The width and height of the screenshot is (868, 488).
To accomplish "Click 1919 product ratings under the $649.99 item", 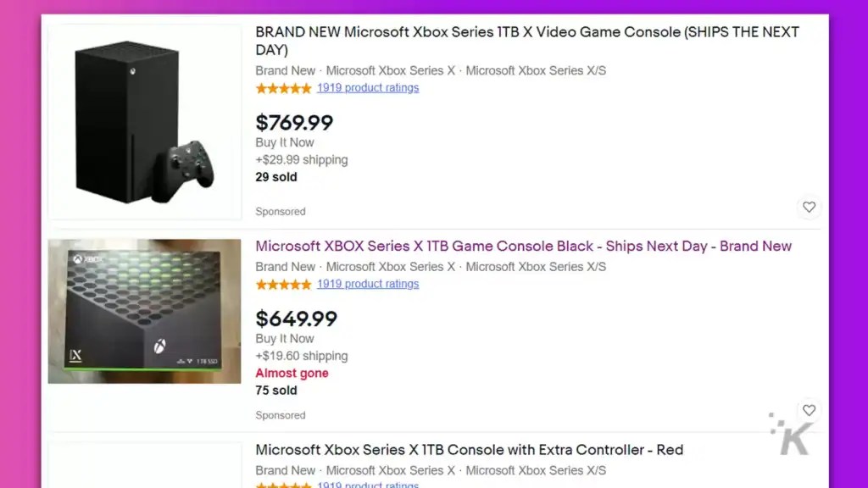I will tap(368, 284).
